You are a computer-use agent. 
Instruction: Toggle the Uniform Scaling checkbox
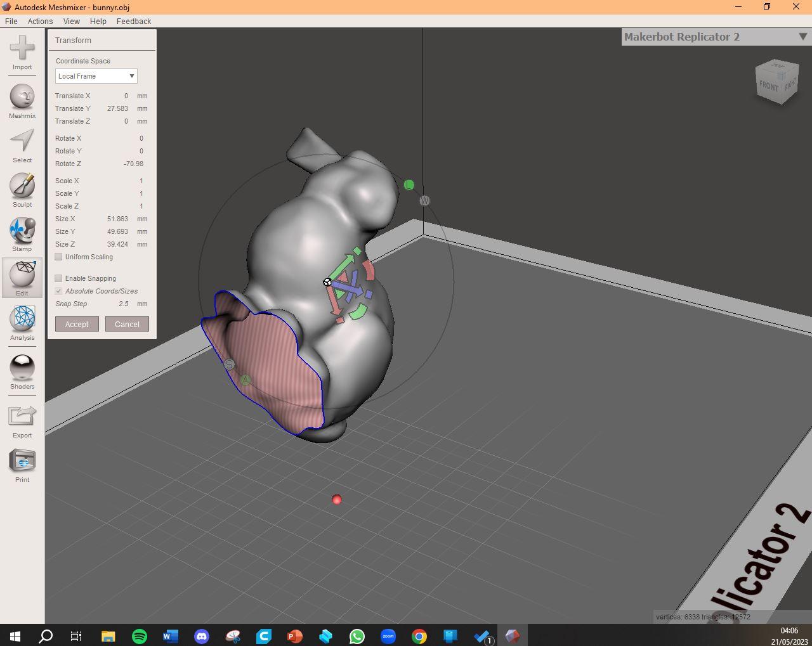click(59, 257)
